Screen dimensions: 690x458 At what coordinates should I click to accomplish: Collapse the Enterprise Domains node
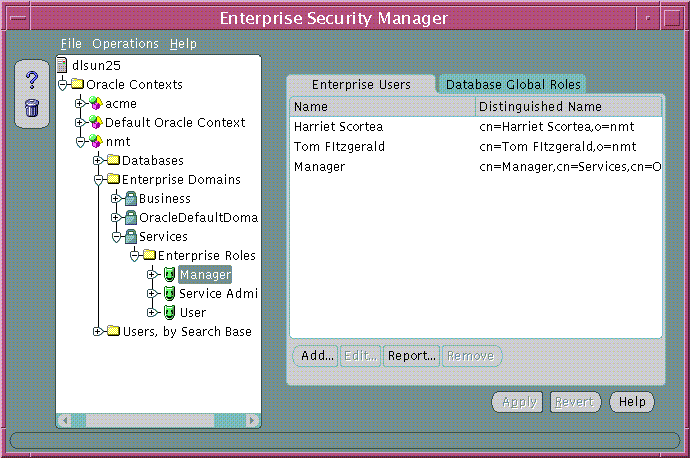click(x=98, y=180)
